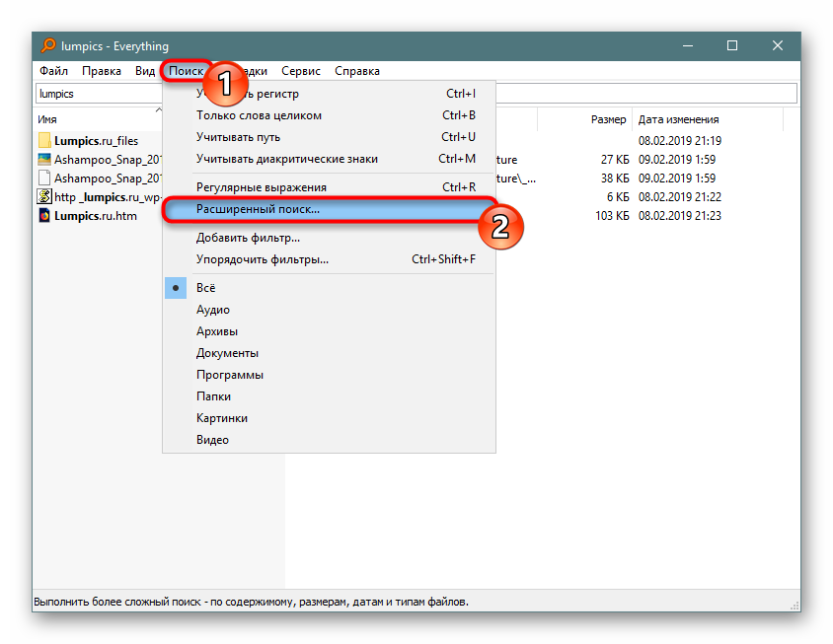833x644 pixels.
Task: Select the Lumpics.ru.htm file name
Action: (x=96, y=216)
